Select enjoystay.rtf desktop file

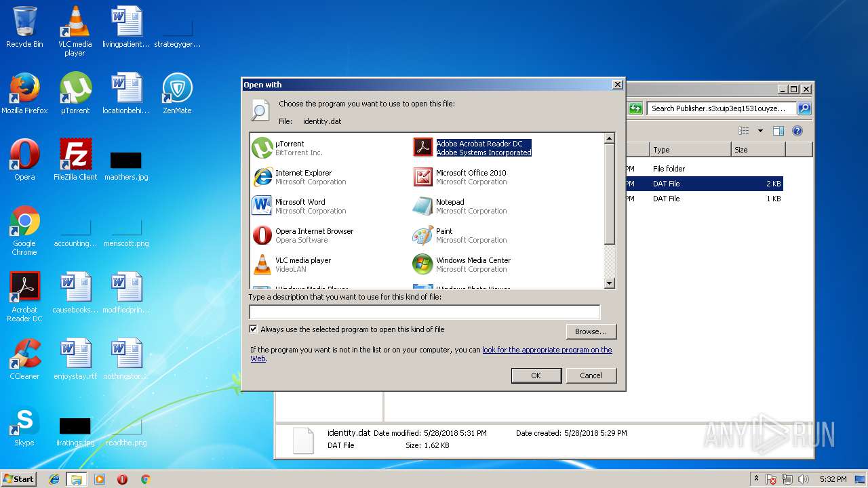pyautogui.click(x=75, y=359)
